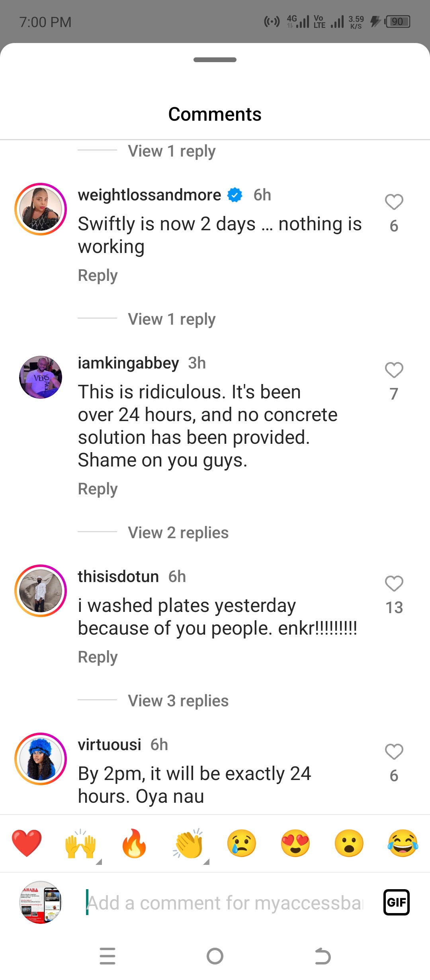Pick the fire emoji reaction
The width and height of the screenshot is (430, 980).
coord(134,843)
